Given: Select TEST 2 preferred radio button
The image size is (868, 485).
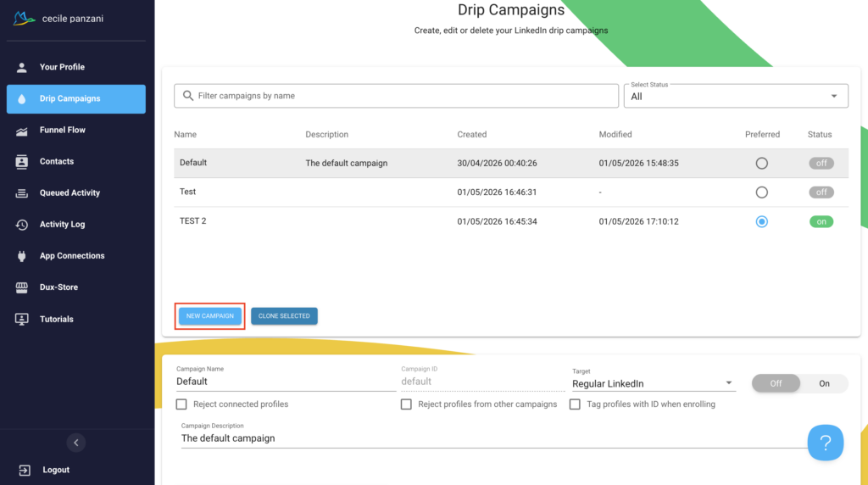Looking at the screenshot, I should tap(762, 221).
